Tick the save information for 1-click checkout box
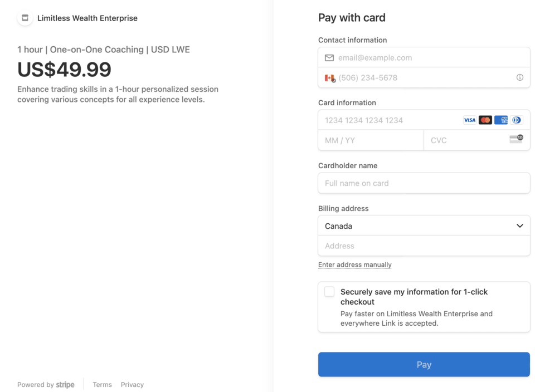This screenshot has width=535, height=392. point(329,292)
